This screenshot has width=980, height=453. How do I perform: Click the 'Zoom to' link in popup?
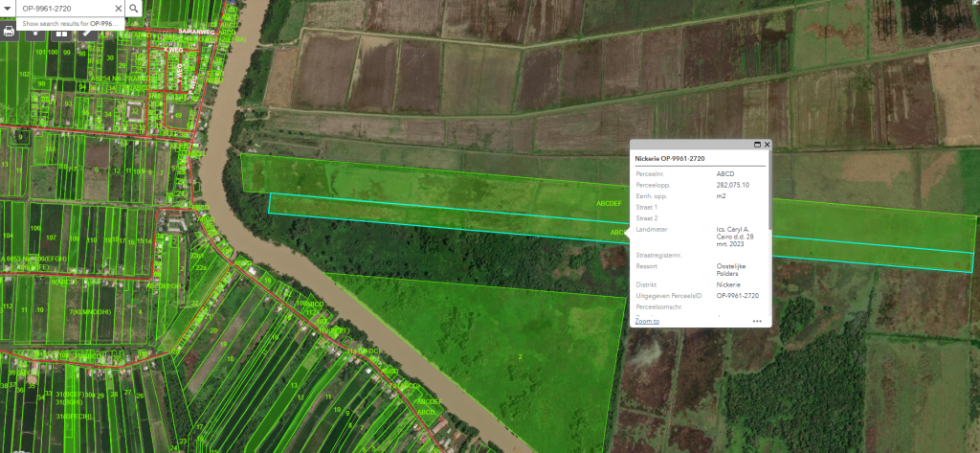pyautogui.click(x=647, y=321)
